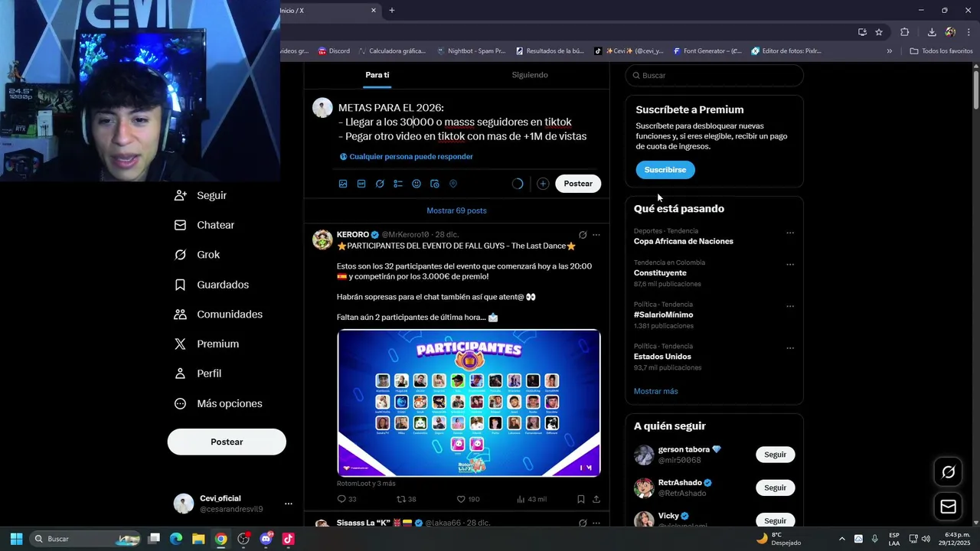Open the Participantes image in KERORO's post
This screenshot has height=551, width=980.
point(469,403)
